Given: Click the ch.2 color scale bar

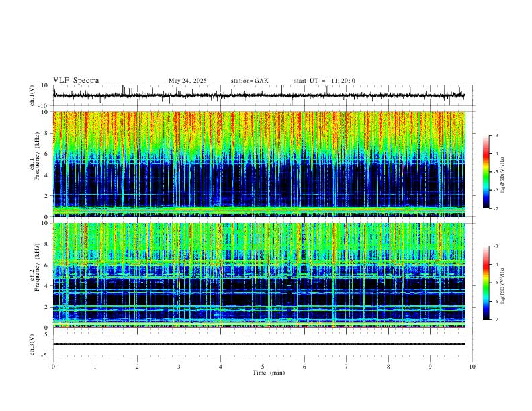Looking at the screenshot, I should [x=486, y=283].
